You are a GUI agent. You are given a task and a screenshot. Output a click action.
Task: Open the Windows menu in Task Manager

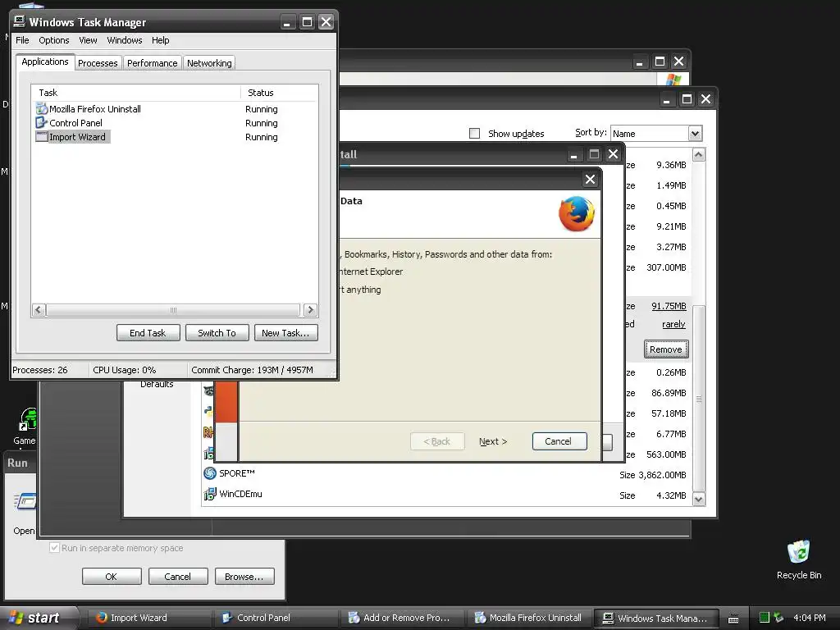(x=125, y=40)
